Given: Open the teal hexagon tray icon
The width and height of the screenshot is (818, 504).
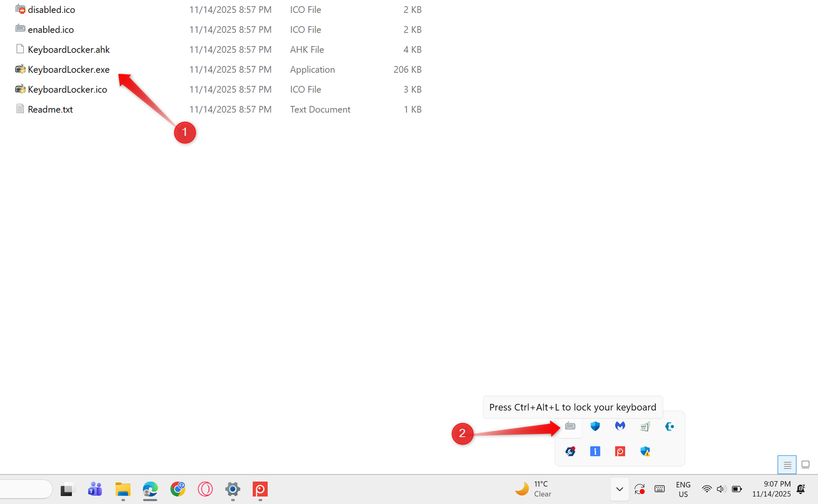Looking at the screenshot, I should [669, 426].
